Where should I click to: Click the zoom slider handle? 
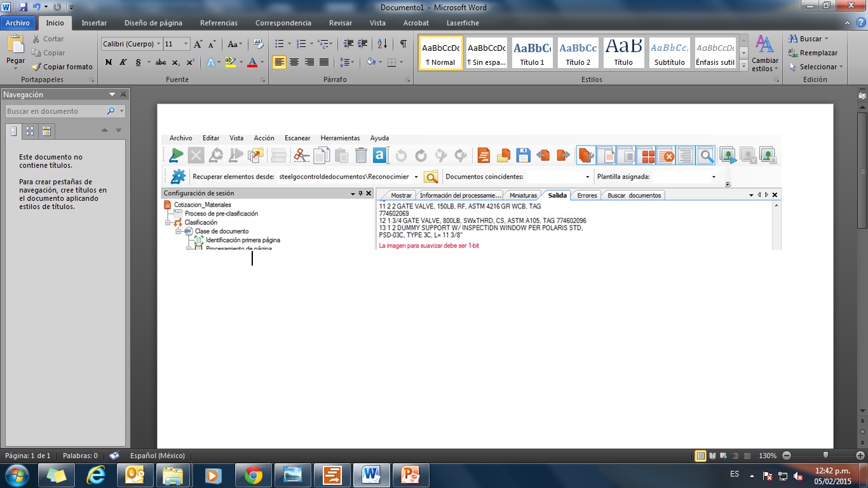[825, 456]
